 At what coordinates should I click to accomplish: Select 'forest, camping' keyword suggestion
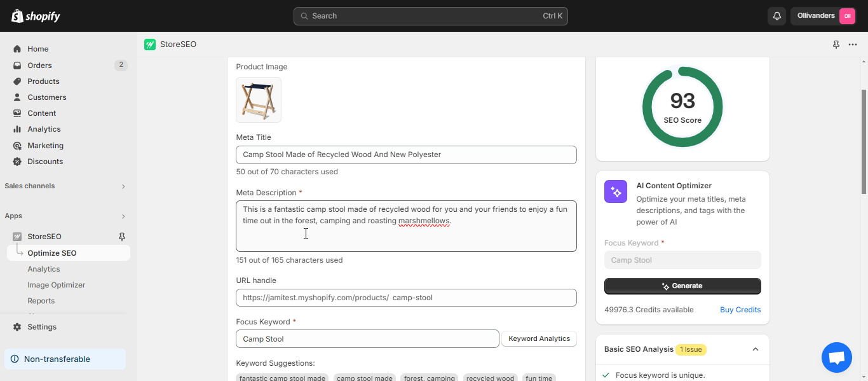(x=430, y=378)
